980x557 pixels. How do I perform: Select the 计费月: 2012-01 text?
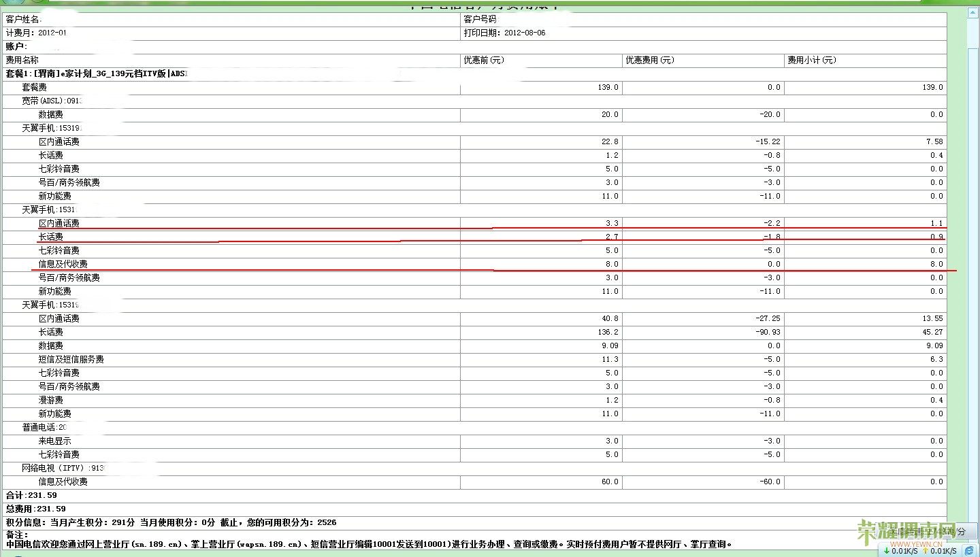pos(37,33)
